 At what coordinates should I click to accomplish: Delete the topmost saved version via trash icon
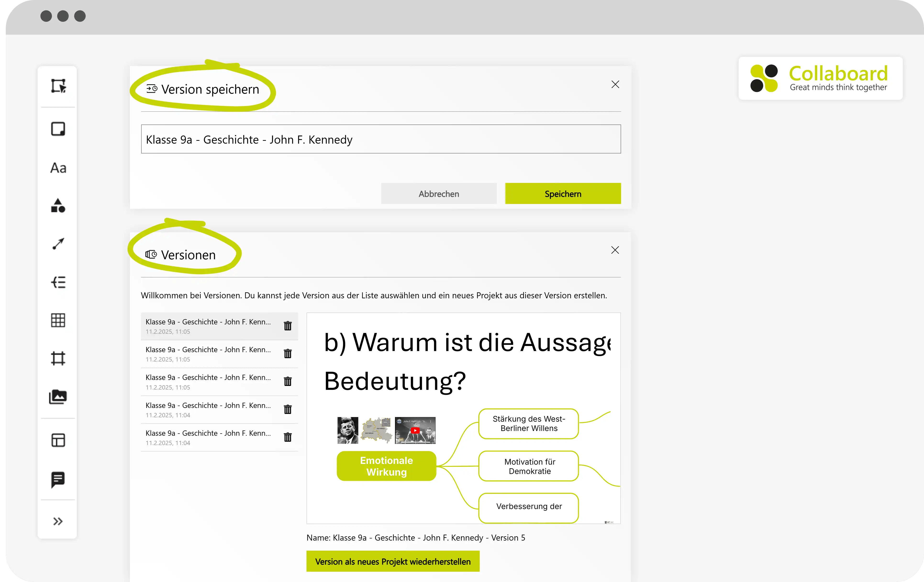(x=288, y=326)
